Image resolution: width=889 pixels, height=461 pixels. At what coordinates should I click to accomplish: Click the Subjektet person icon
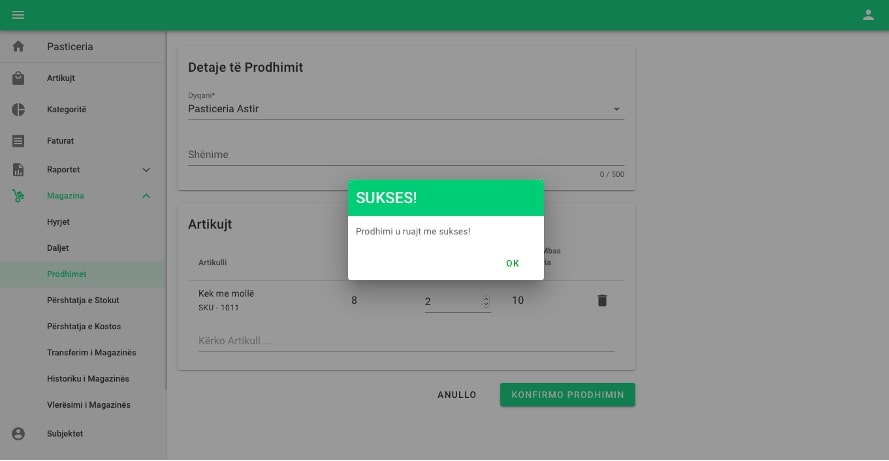click(18, 434)
